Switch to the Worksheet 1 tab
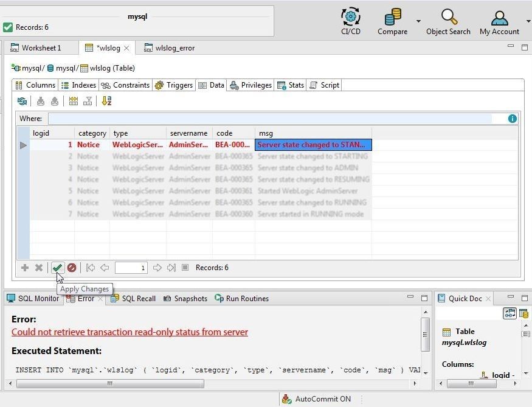Image resolution: width=532 pixels, height=407 pixels. click(36, 48)
